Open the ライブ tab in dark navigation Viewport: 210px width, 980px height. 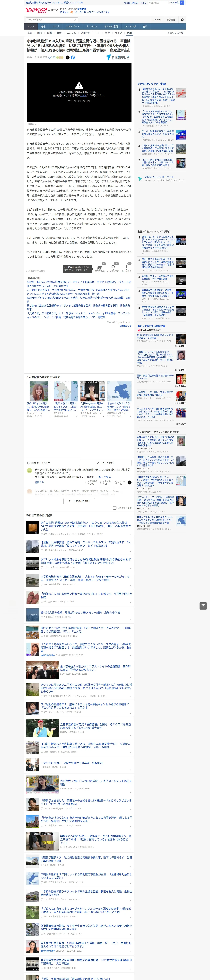pos(56,26)
